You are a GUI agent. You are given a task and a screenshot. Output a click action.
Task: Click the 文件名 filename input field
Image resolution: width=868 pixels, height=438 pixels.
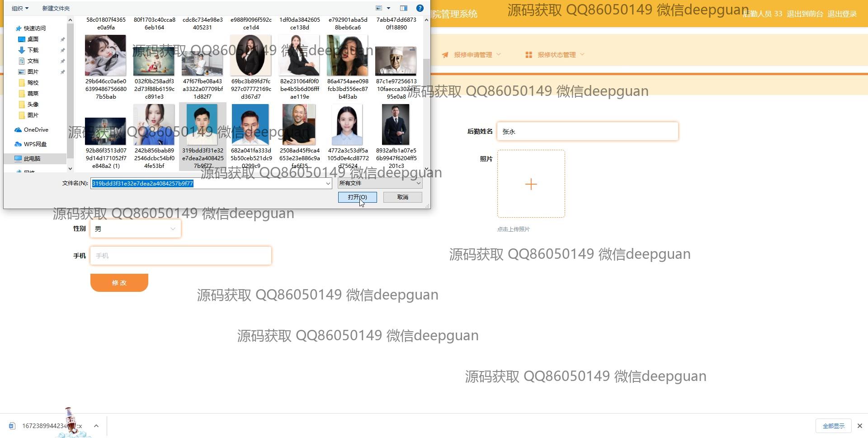208,183
